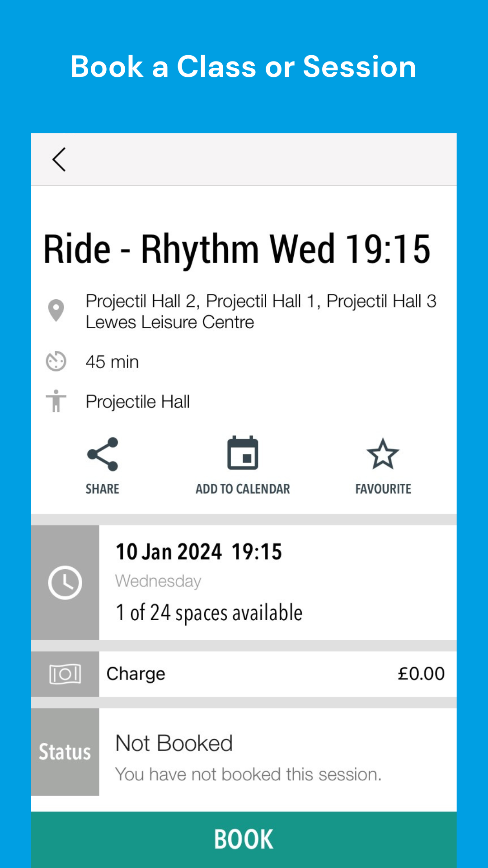
Task: Select the Ride - Rhythm Wed 19:15 title
Action: 237,249
